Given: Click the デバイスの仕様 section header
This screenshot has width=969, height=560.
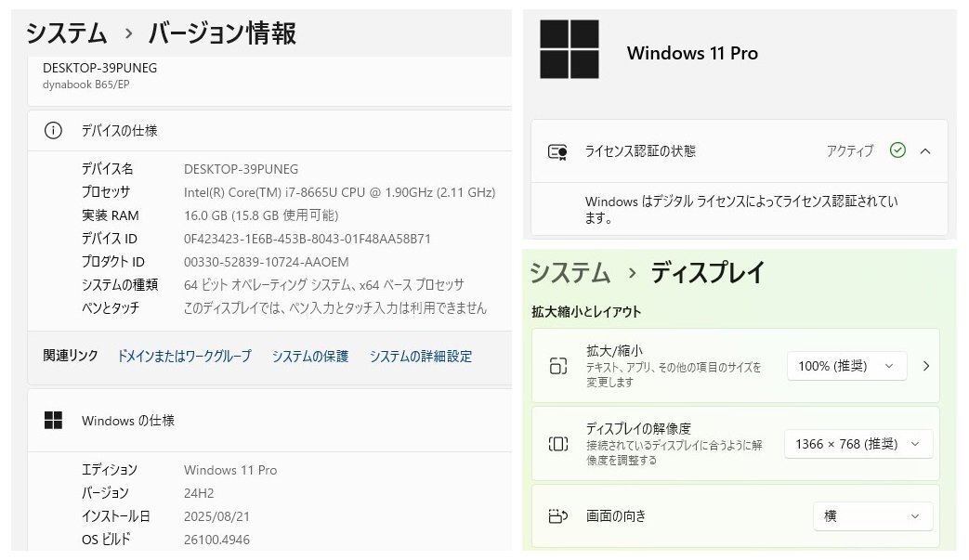Looking at the screenshot, I should coord(269,130).
